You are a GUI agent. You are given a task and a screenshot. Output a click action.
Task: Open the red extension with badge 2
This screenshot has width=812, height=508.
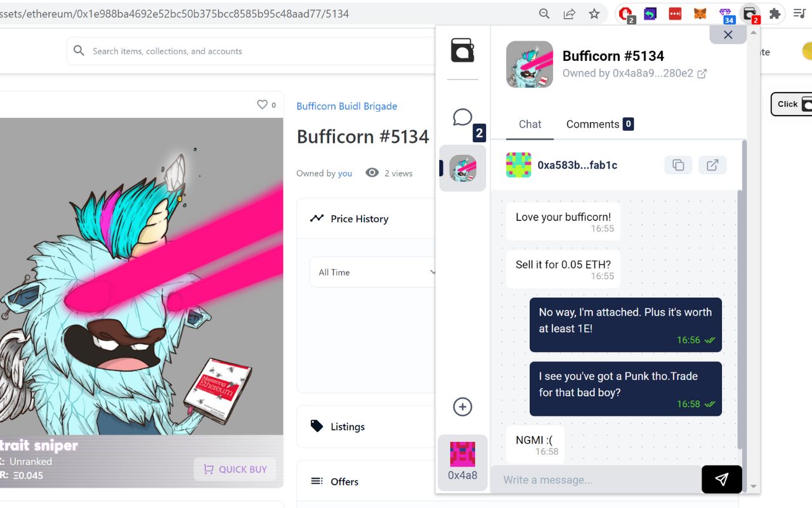pos(626,14)
